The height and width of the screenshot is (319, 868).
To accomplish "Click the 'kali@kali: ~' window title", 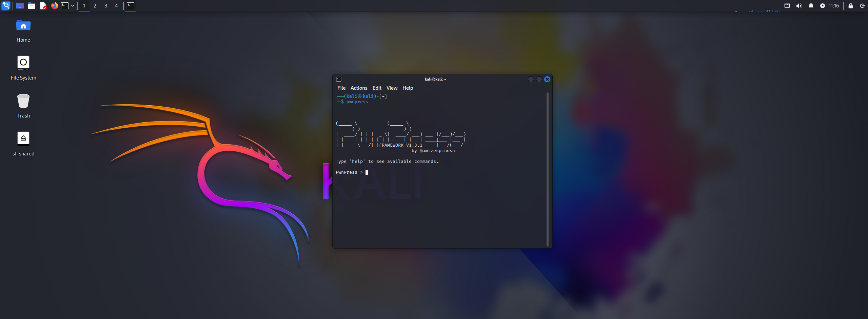I will [435, 79].
